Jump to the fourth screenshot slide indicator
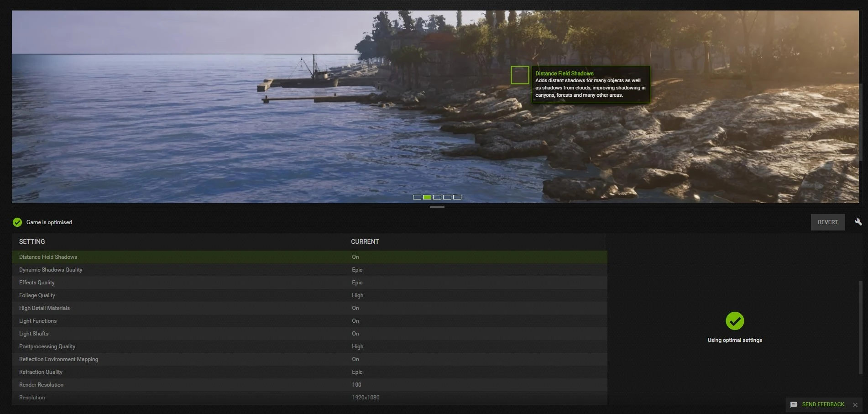The width and height of the screenshot is (868, 414). click(x=447, y=197)
